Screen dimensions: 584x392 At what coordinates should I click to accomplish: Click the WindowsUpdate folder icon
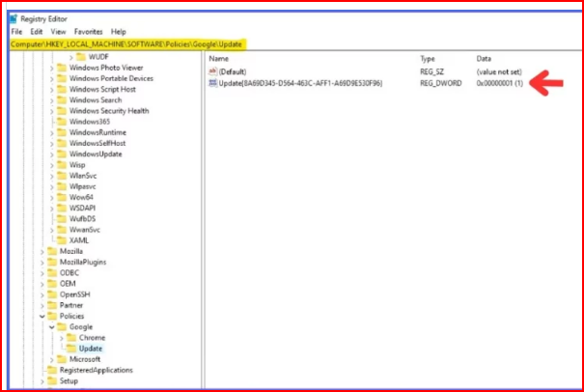coord(62,154)
